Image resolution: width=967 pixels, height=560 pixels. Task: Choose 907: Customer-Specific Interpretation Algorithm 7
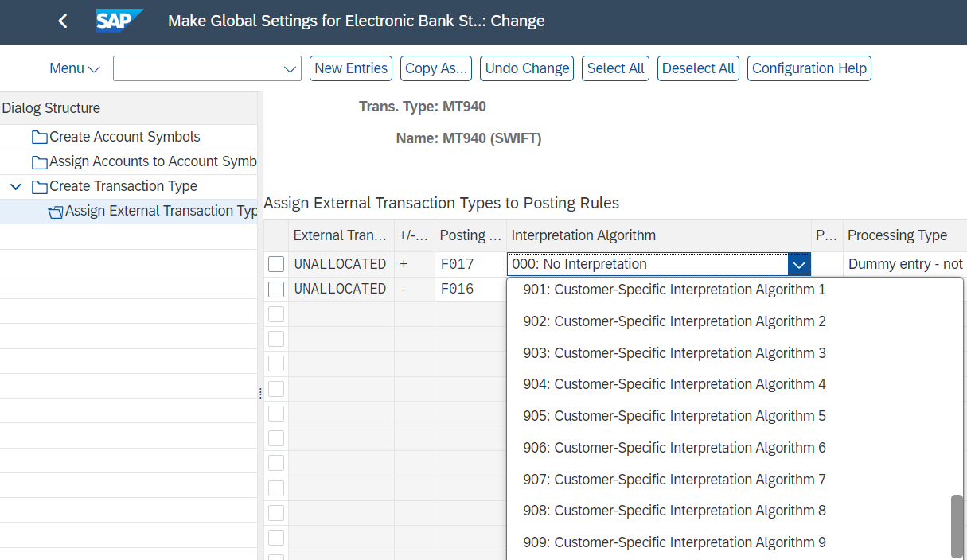(674, 480)
